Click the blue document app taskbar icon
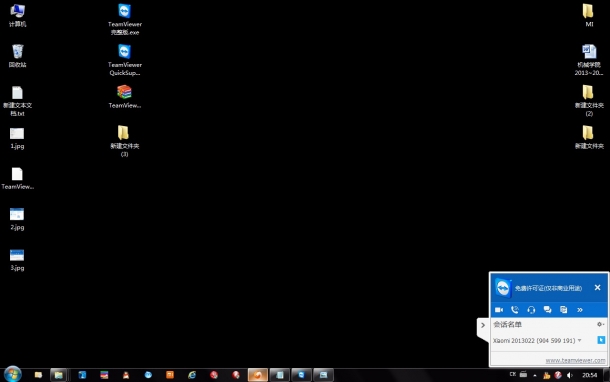Image resolution: width=610 pixels, height=382 pixels. coord(82,375)
